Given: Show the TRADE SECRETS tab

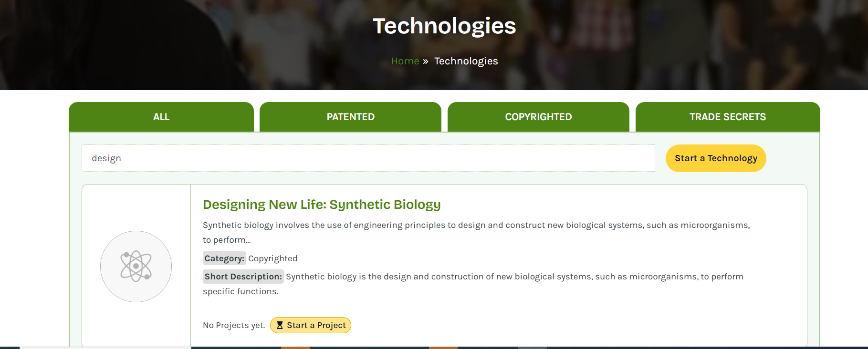Looking at the screenshot, I should [727, 117].
